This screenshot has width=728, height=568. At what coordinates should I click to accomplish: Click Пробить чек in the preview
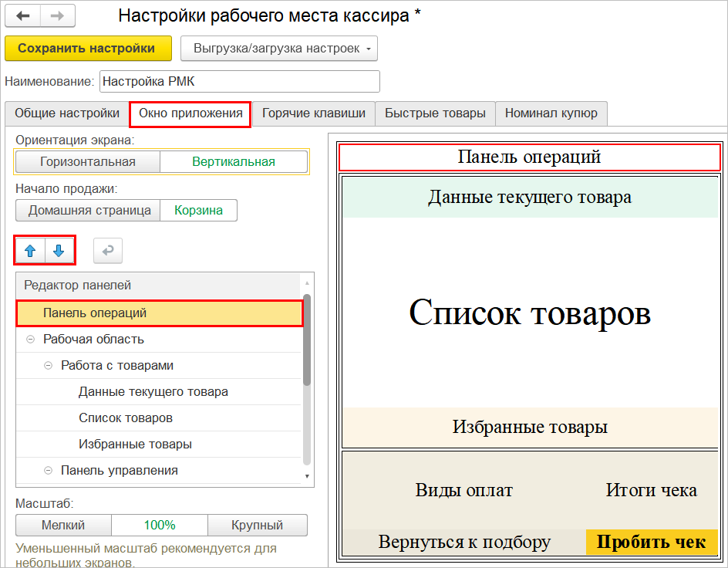click(651, 542)
